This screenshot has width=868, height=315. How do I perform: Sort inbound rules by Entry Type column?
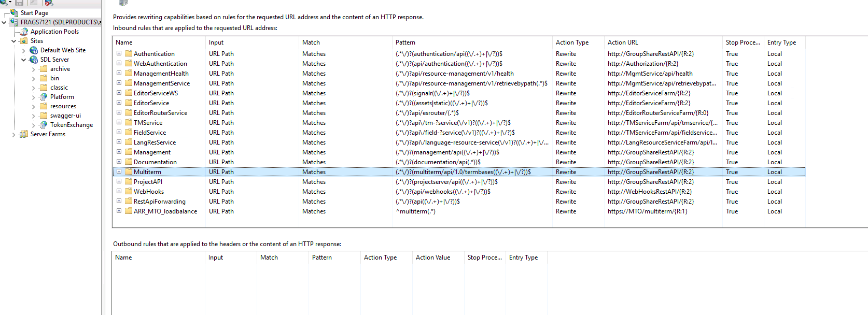tap(785, 42)
